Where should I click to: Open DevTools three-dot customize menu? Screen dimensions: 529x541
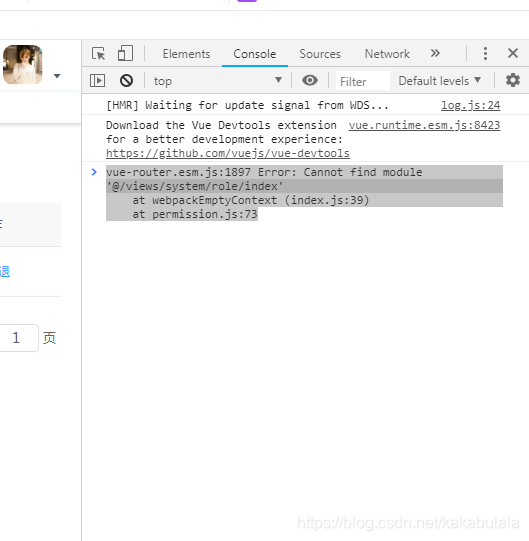click(485, 53)
